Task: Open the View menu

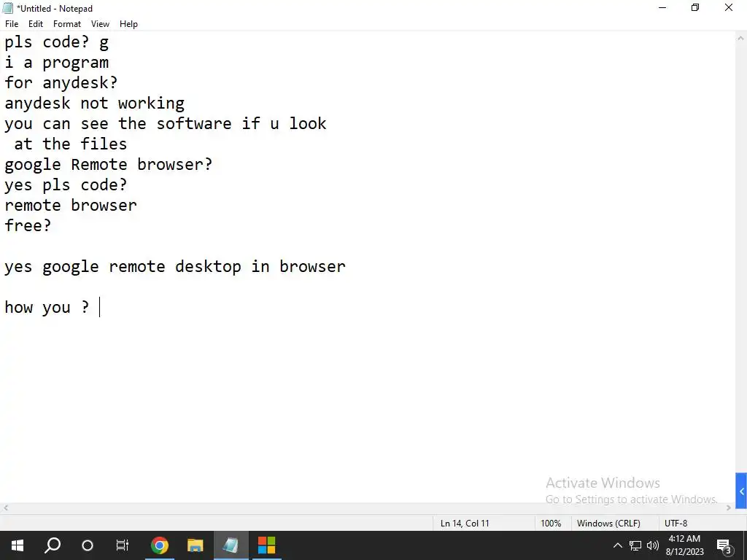Action: click(x=100, y=24)
